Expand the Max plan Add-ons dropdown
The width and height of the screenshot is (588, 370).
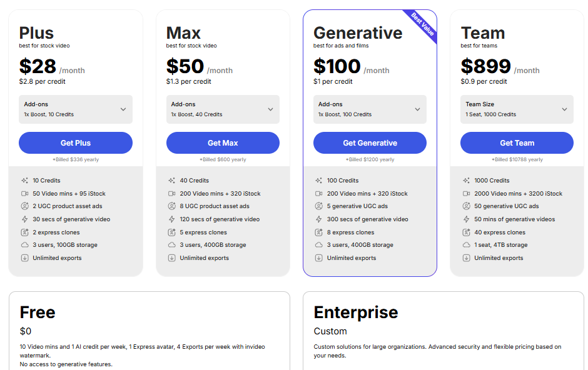pyautogui.click(x=223, y=109)
